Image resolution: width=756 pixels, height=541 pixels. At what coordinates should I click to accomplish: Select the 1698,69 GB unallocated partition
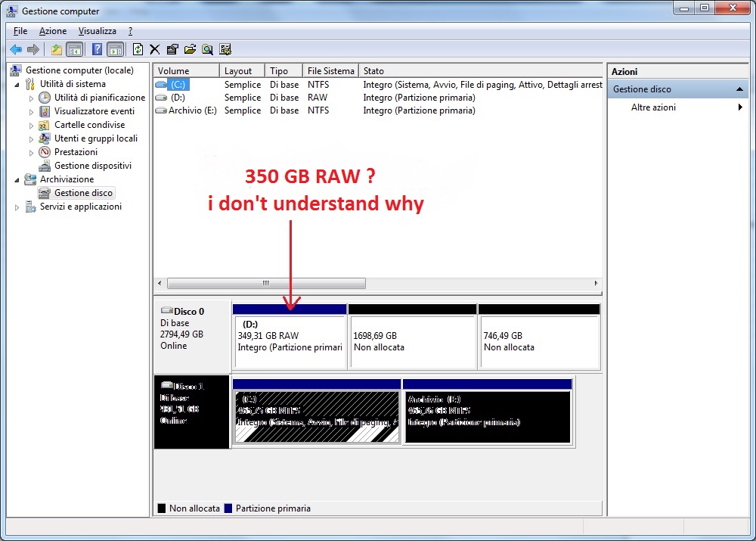pyautogui.click(x=412, y=337)
